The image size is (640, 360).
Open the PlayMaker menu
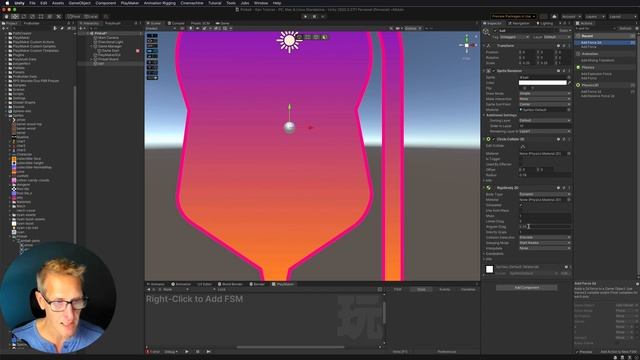point(130,3)
